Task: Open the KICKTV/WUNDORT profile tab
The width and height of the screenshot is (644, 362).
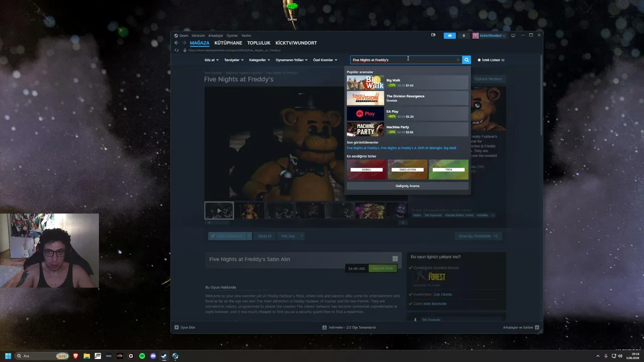Action: [x=296, y=43]
